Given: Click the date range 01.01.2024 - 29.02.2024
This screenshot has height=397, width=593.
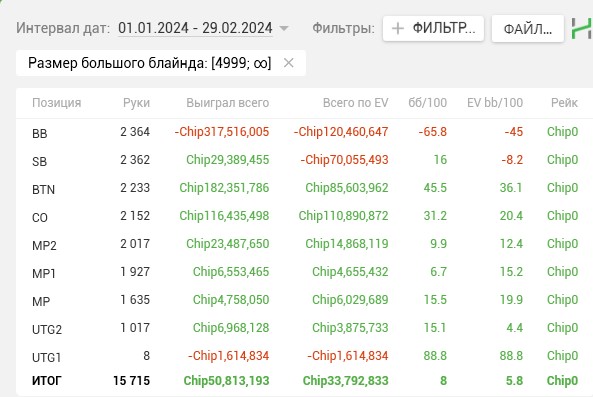Looking at the screenshot, I should click(195, 28).
